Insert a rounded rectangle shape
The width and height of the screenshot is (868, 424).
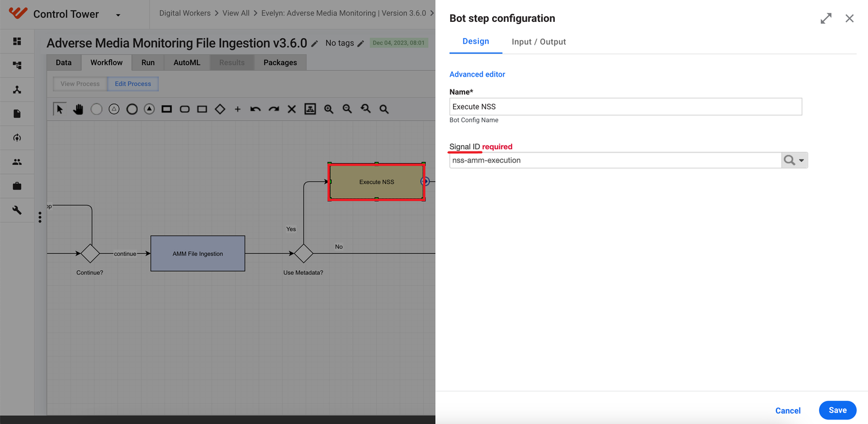point(185,109)
